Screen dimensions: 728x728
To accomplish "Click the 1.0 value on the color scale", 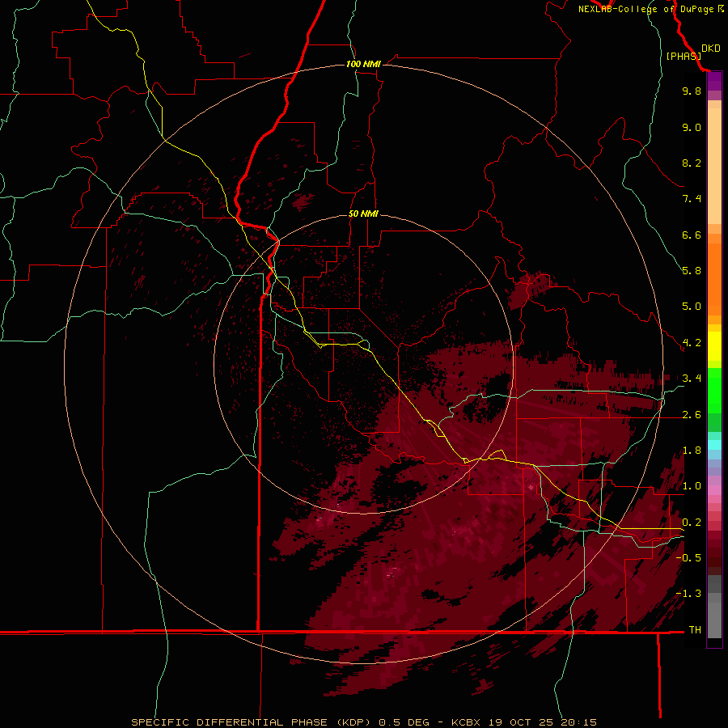I will (692, 486).
